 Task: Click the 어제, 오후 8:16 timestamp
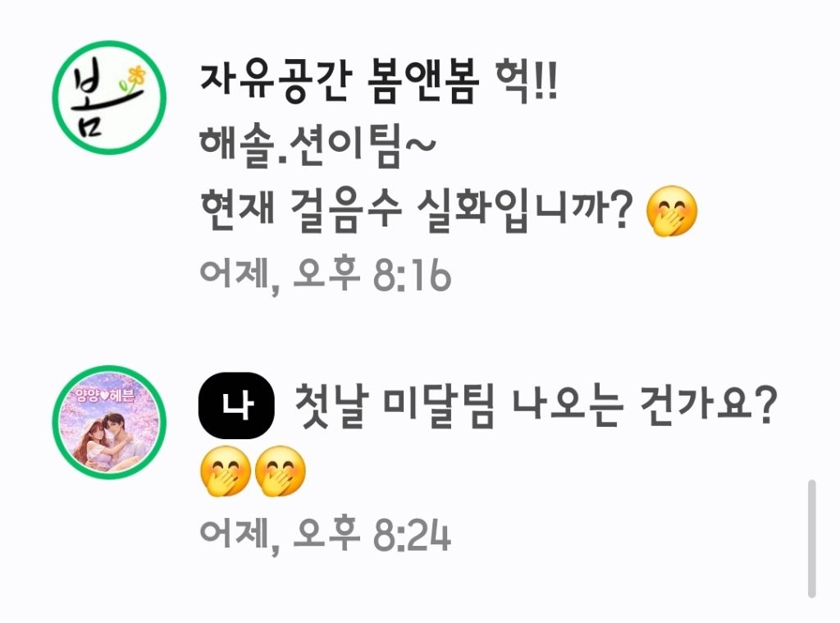pyautogui.click(x=325, y=276)
